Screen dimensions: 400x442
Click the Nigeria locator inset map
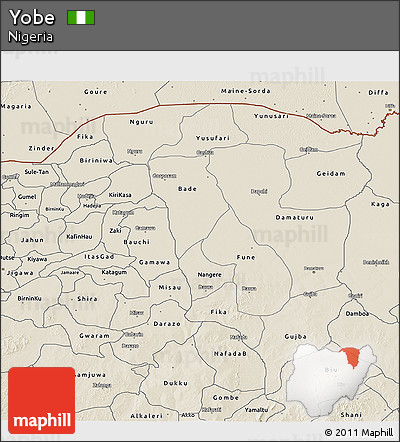coord(332,380)
